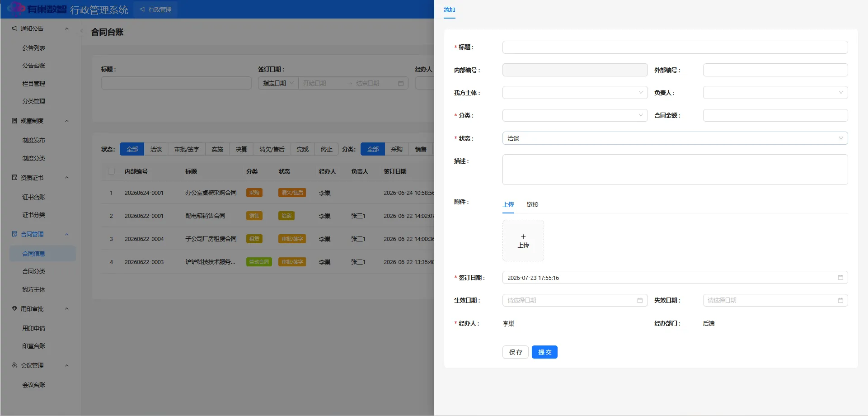Screen dimensions: 868x416
Task: Open the 状态 dropdown showing 洽谈
Action: (x=675, y=138)
